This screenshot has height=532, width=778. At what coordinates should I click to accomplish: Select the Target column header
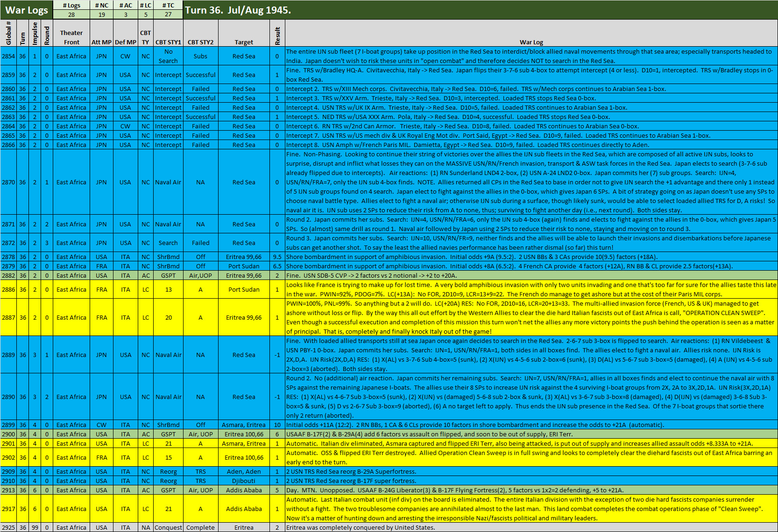244,42
